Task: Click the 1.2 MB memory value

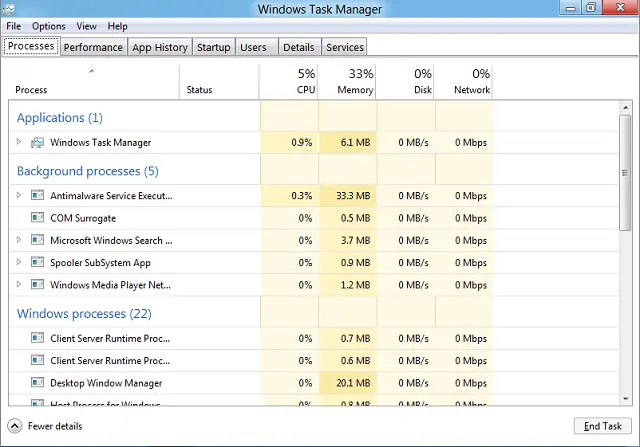Action: tap(356, 285)
